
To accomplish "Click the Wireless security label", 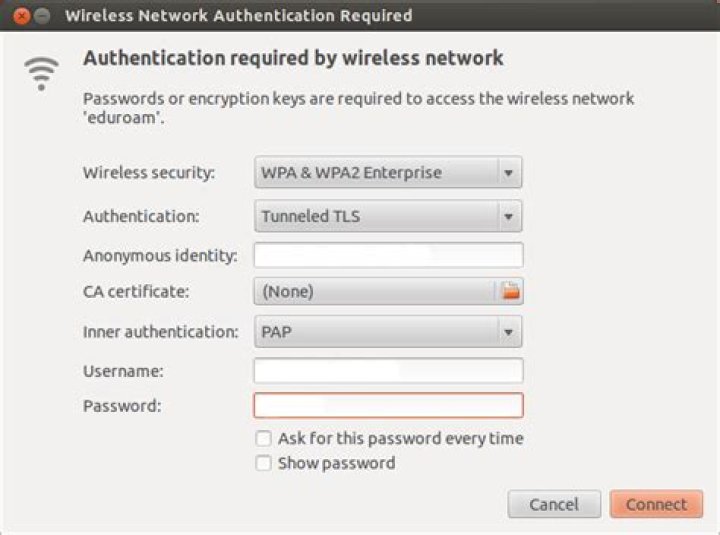I will coord(149,172).
